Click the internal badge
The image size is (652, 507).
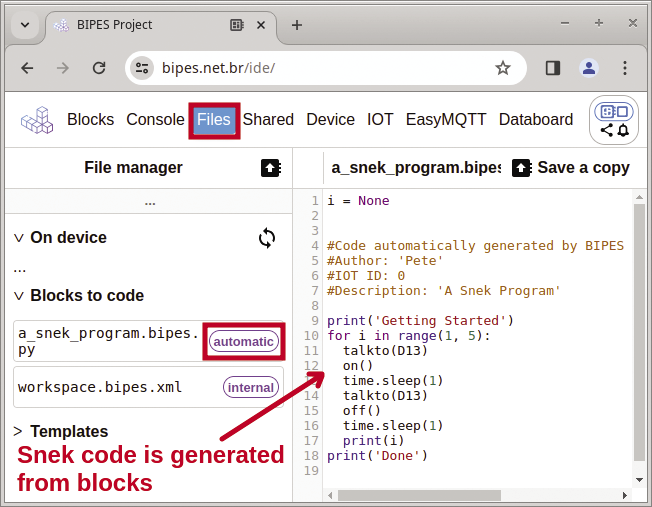[251, 387]
